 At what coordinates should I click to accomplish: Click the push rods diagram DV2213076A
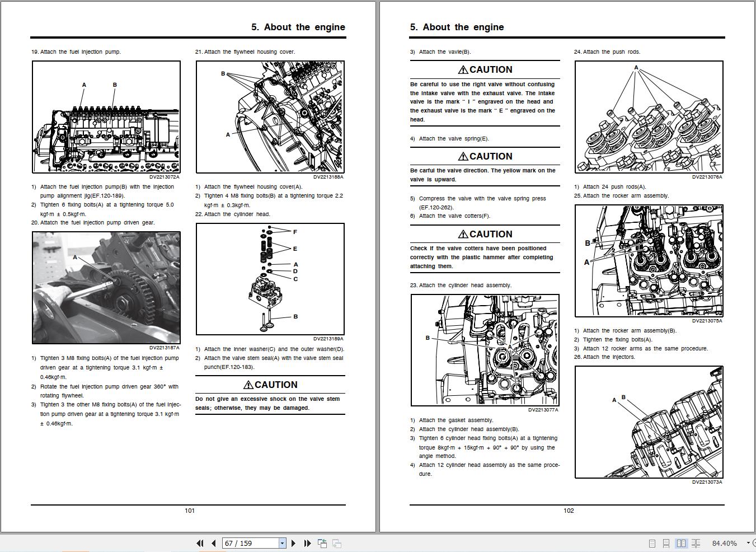649,117
